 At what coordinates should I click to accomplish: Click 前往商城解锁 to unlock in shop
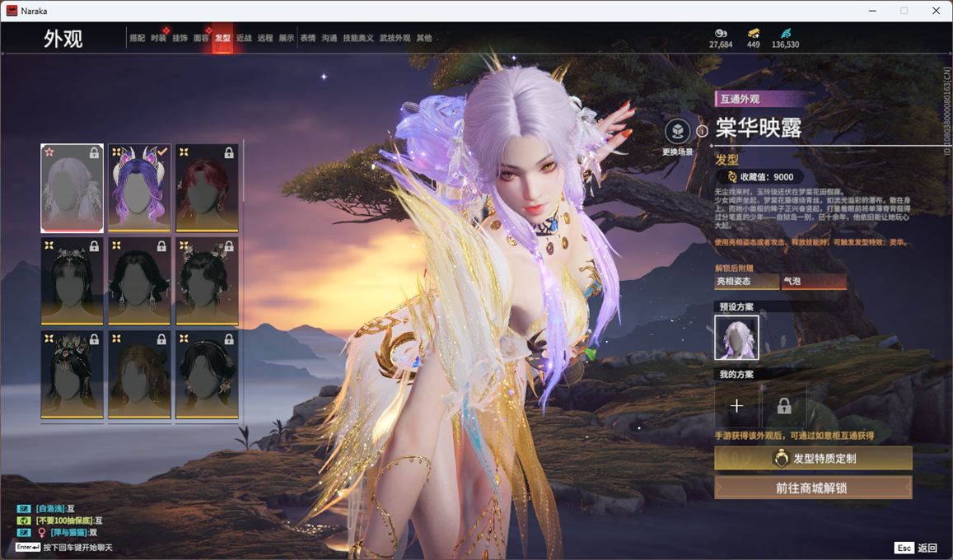[813, 488]
